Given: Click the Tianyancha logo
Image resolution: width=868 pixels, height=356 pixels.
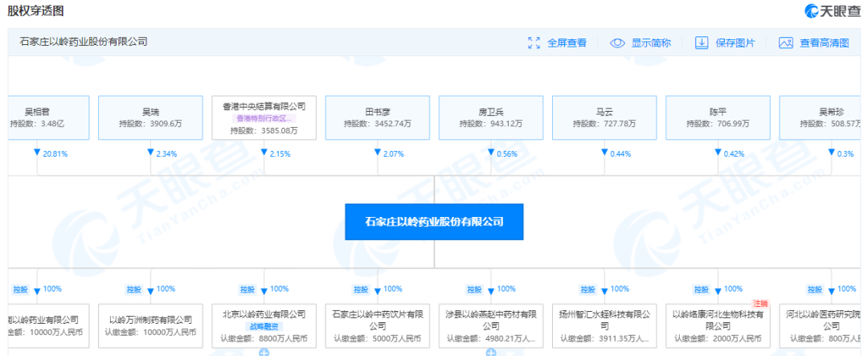Looking at the screenshot, I should pos(833,10).
